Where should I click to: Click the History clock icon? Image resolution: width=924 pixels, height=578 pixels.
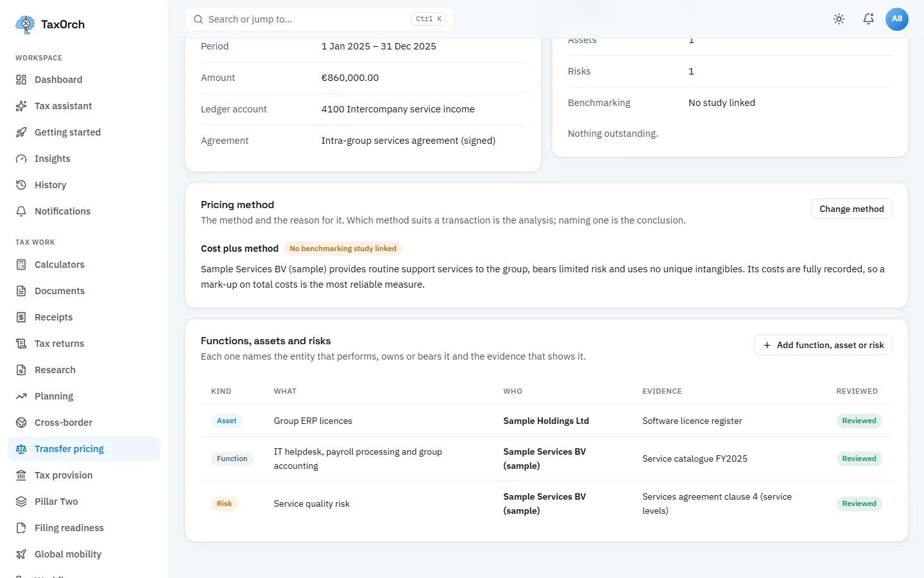(21, 185)
